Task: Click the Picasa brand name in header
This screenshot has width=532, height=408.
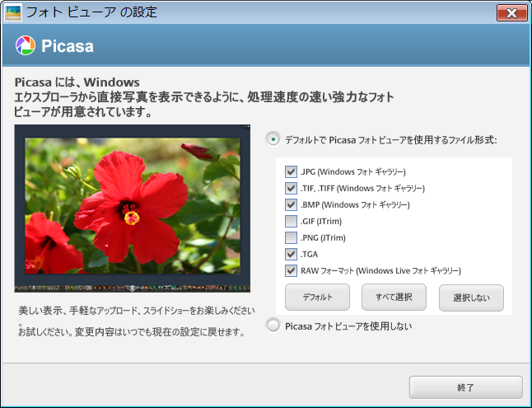Action: point(68,46)
